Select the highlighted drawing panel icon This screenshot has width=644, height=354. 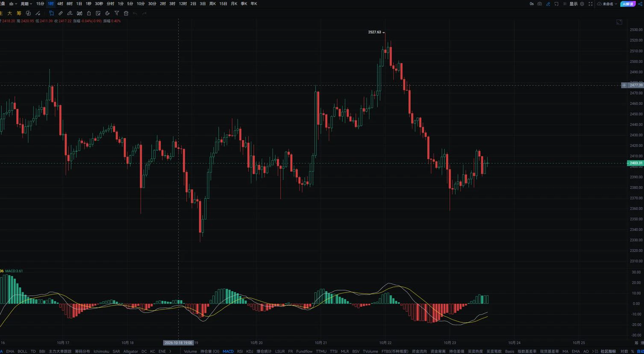point(51,13)
